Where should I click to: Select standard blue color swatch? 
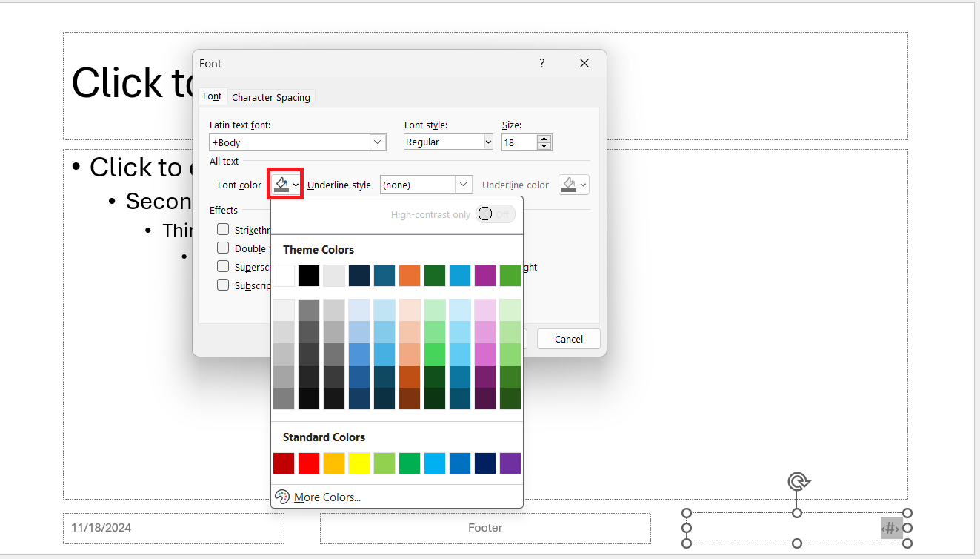point(460,463)
